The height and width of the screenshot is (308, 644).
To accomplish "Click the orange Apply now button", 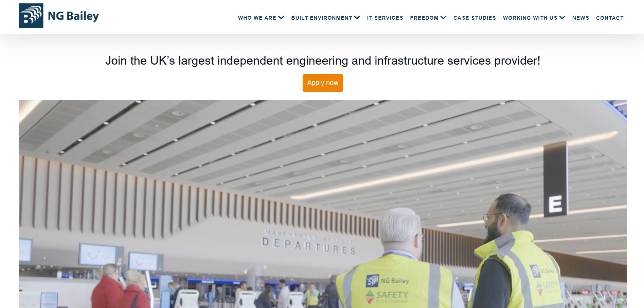I will click(323, 83).
